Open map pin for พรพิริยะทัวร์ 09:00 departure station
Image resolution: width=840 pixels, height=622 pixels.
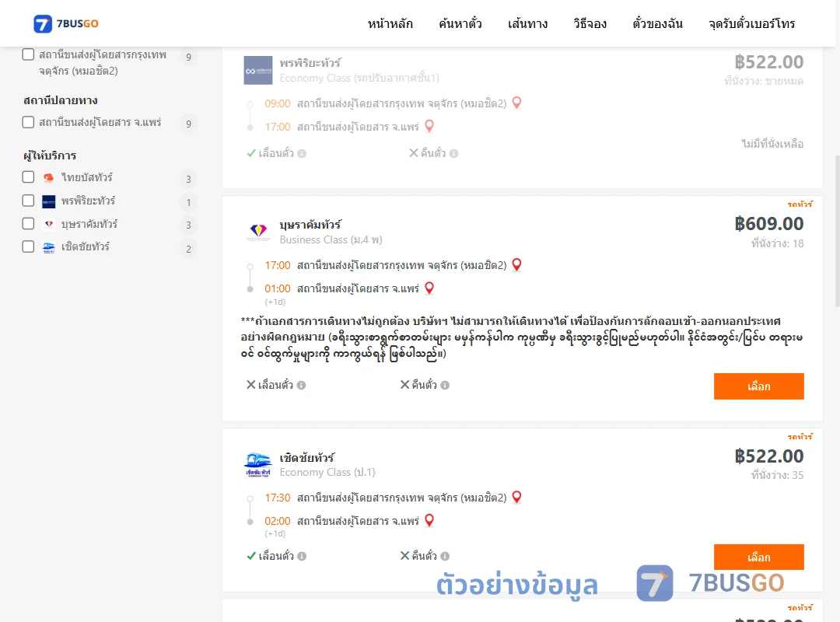pos(516,103)
